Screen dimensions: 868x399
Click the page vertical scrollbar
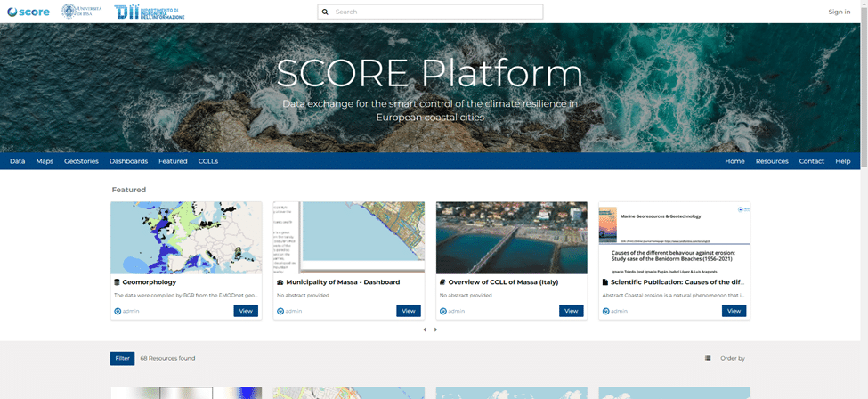point(864,89)
